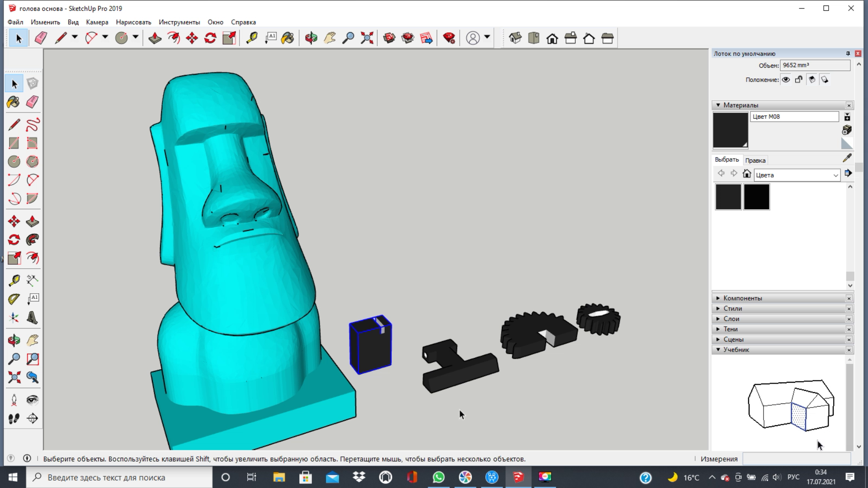
Task: Expand the Тени panel
Action: click(x=718, y=329)
